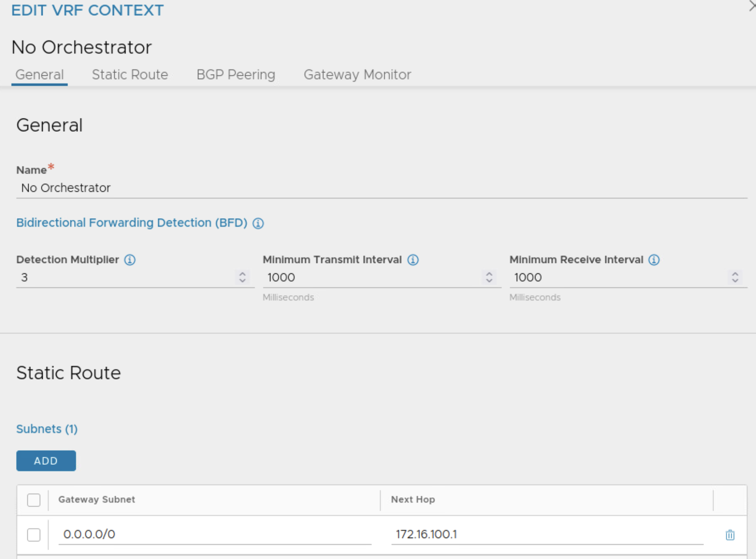Adjust the Detection Multiplier stepper arrows
The height and width of the screenshot is (559, 756).
(x=242, y=277)
